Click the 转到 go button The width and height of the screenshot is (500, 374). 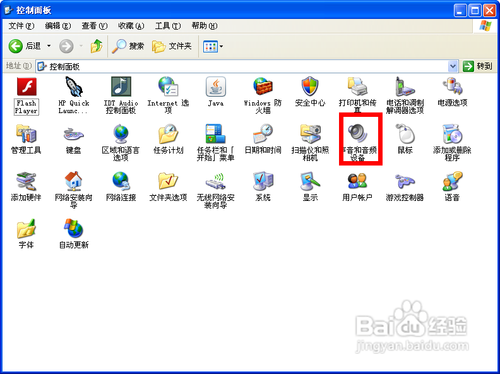478,66
